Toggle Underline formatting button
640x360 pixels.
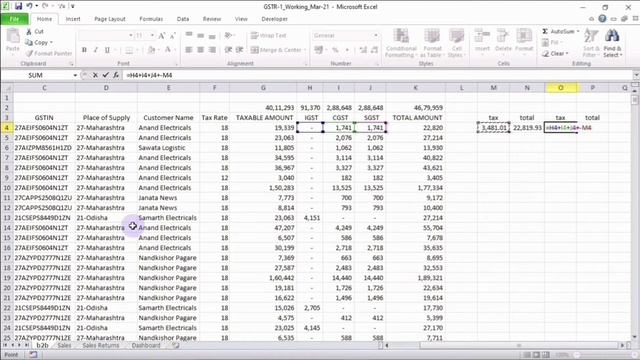pyautogui.click(x=107, y=50)
